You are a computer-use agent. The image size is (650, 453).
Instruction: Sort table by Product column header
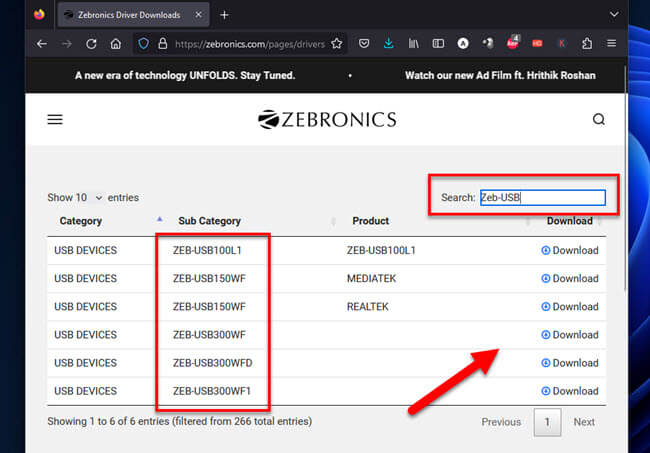pos(371,221)
